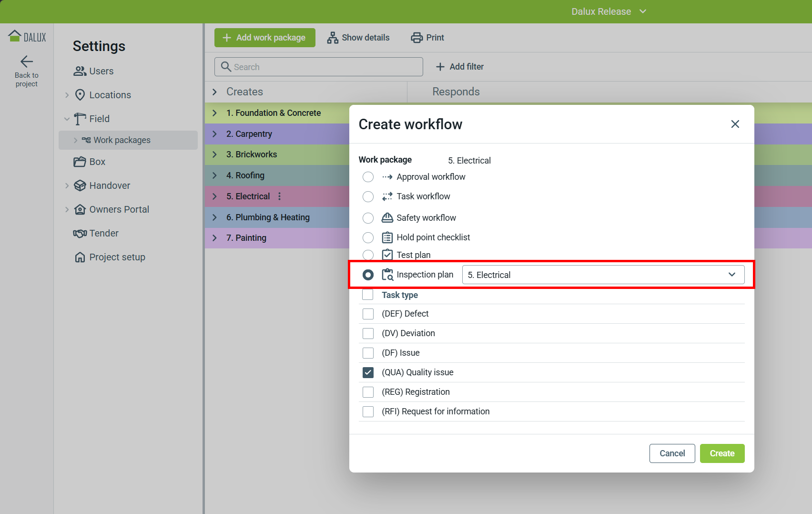Open Users settings in sidebar
The image size is (812, 514).
pyautogui.click(x=93, y=71)
